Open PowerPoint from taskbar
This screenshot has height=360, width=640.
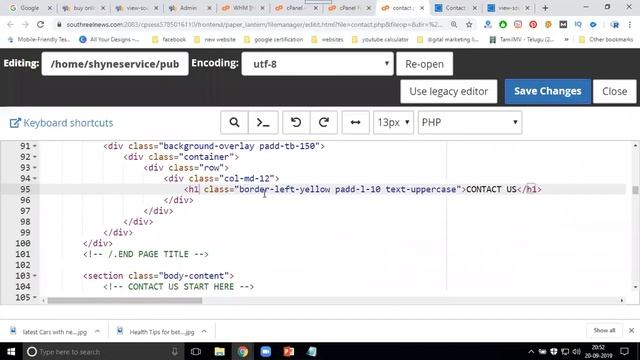tap(289, 351)
